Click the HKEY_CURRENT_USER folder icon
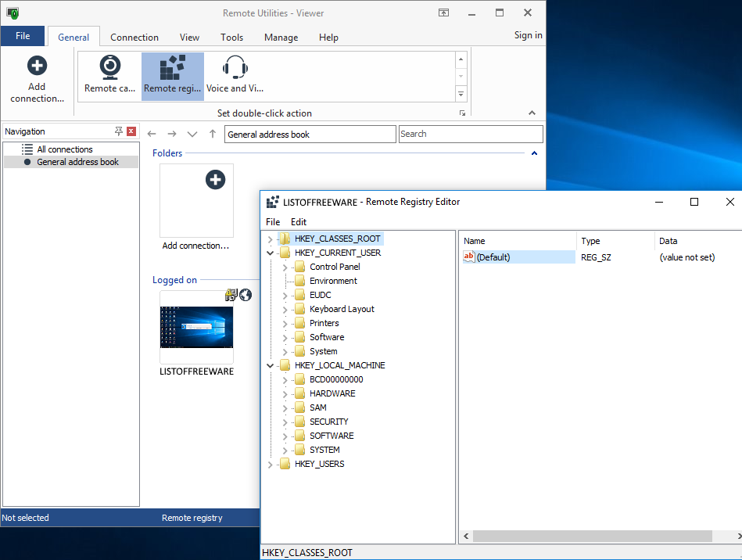This screenshot has width=742, height=560. coord(285,253)
